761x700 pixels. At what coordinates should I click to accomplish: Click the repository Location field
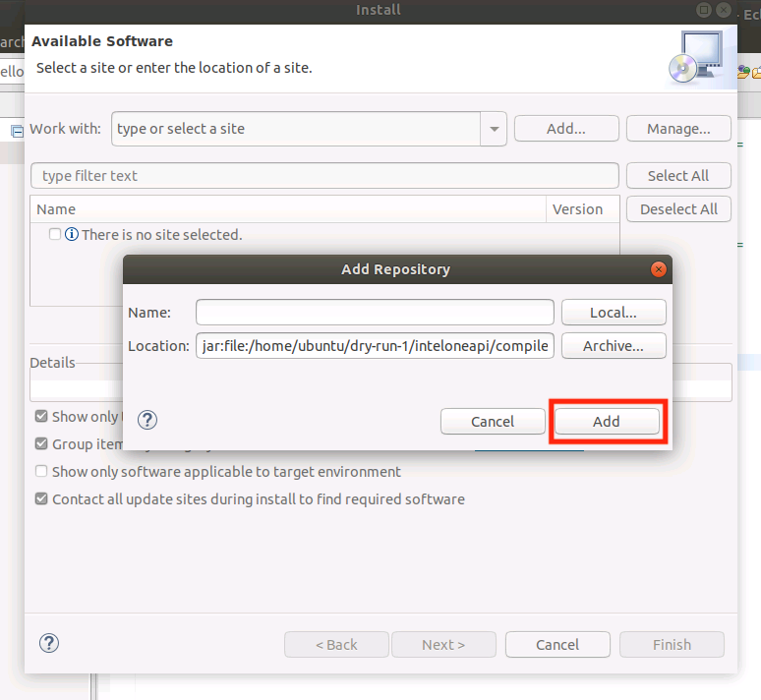(x=375, y=346)
